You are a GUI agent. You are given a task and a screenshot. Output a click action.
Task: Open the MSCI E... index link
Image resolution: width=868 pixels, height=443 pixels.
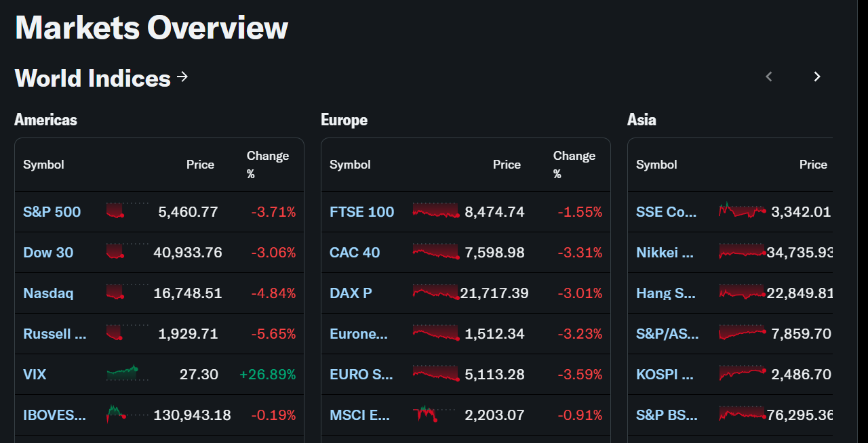tap(360, 415)
